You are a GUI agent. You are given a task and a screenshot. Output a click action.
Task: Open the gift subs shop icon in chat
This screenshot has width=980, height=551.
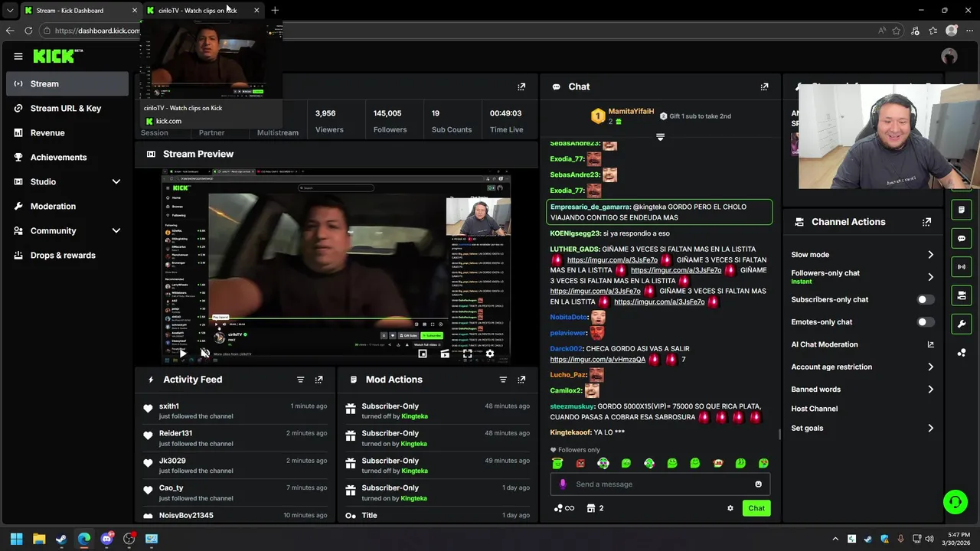[x=591, y=508]
